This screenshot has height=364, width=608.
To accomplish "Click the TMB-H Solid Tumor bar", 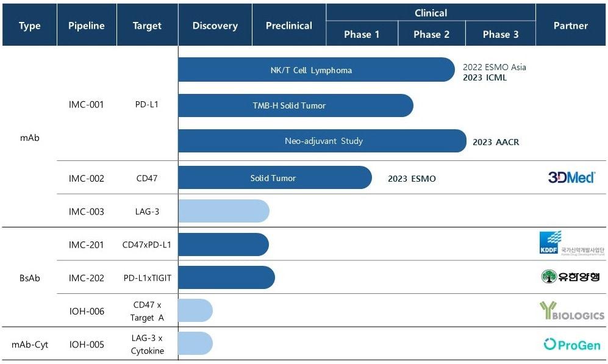I will click(289, 105).
